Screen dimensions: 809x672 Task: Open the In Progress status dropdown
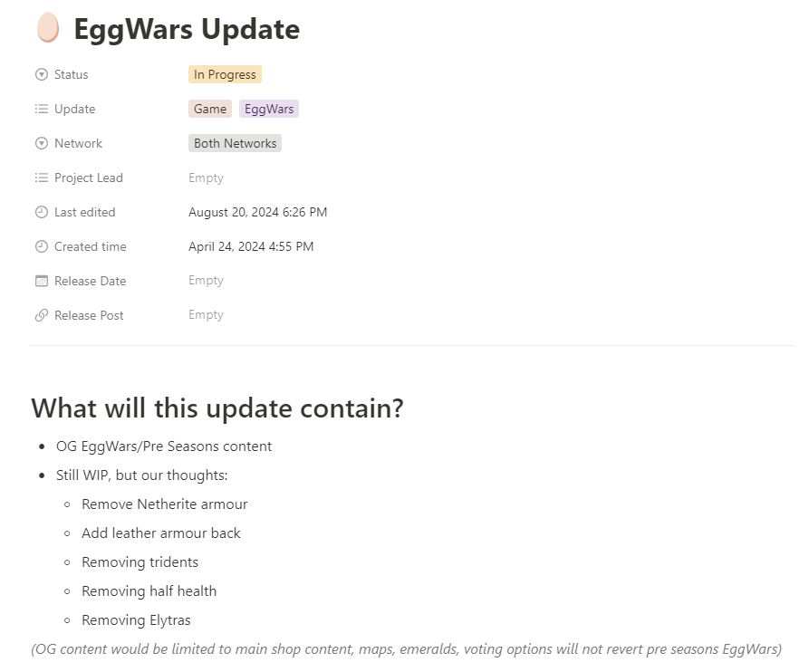[225, 74]
